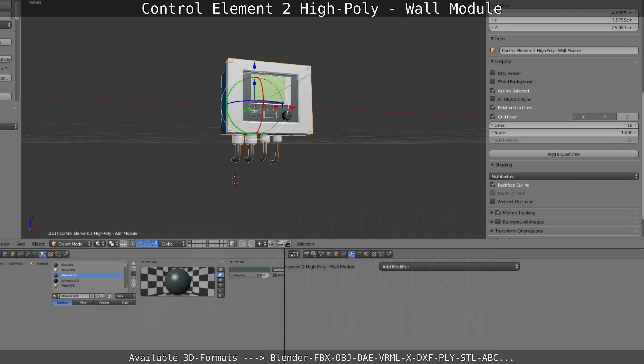Enable Only Render checkbox
644x364 pixels.
coord(493,73)
